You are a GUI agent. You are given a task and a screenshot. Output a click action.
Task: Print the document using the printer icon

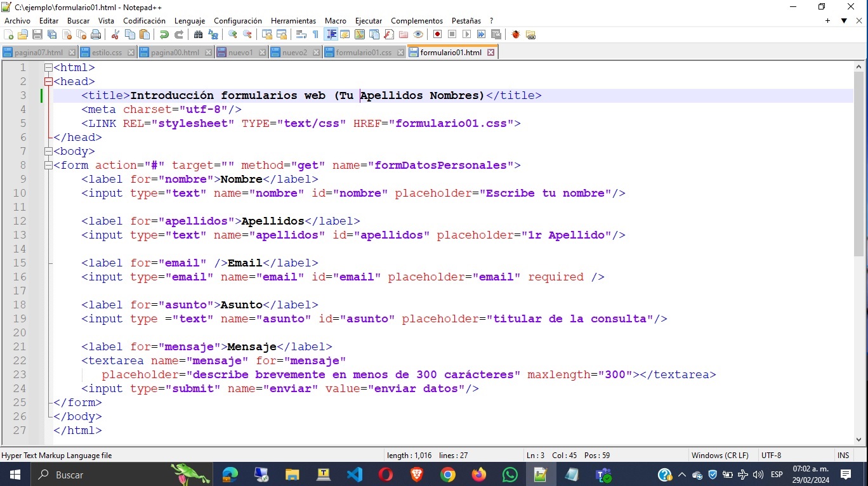click(x=96, y=34)
